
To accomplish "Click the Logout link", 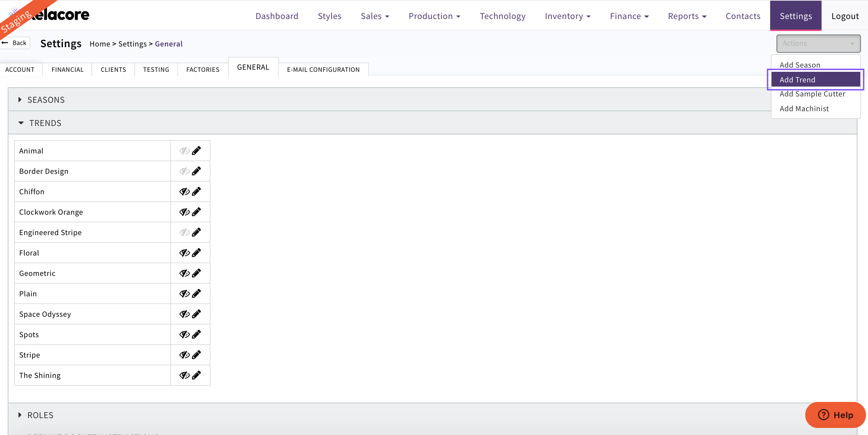I will [845, 16].
